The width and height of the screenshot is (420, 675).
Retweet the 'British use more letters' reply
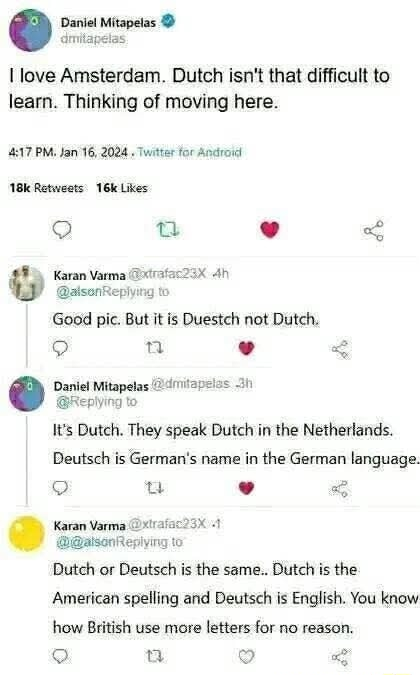pos(155,656)
